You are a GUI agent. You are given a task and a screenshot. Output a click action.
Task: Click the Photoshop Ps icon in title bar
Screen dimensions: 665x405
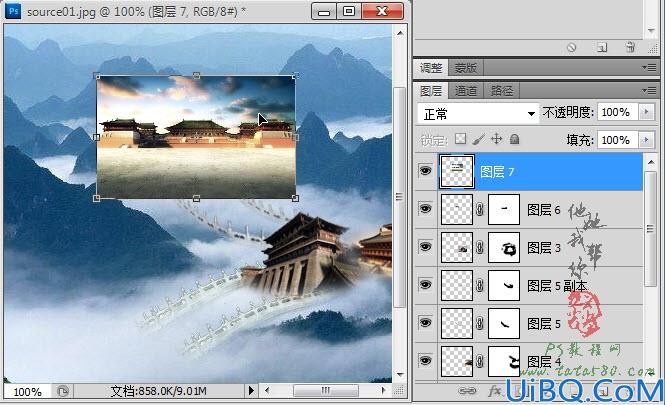tap(13, 11)
